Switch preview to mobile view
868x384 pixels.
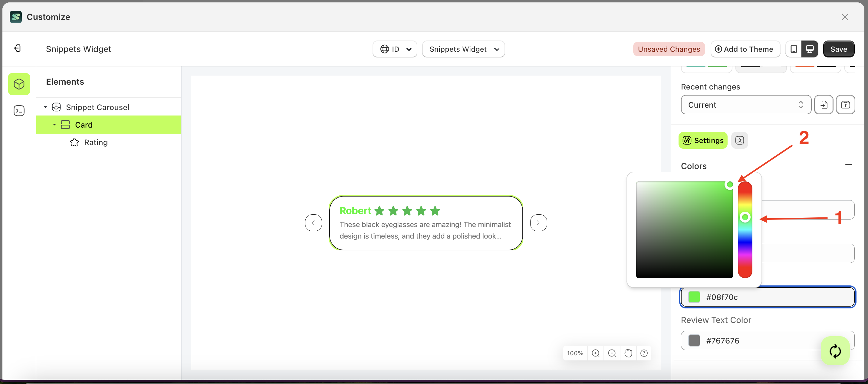point(794,49)
